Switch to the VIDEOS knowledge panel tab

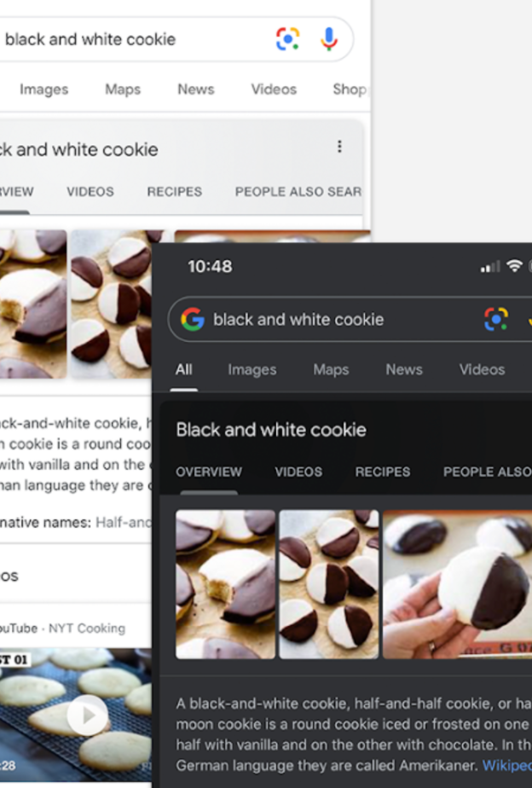tap(298, 472)
